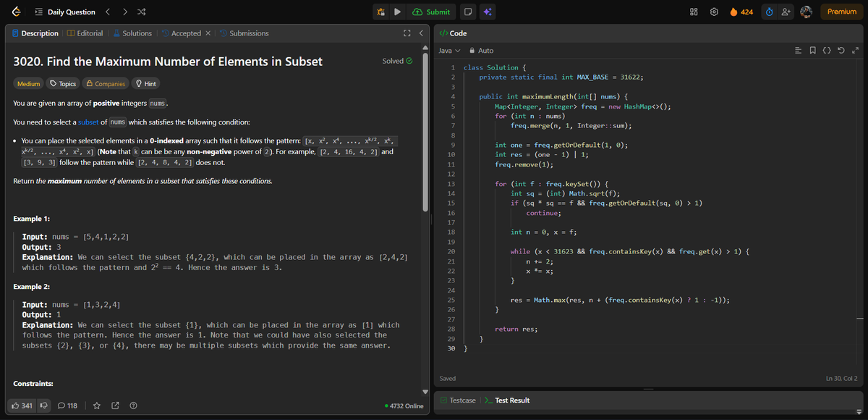Share the problem via share icon
The height and width of the screenshot is (420, 868).
tap(115, 406)
